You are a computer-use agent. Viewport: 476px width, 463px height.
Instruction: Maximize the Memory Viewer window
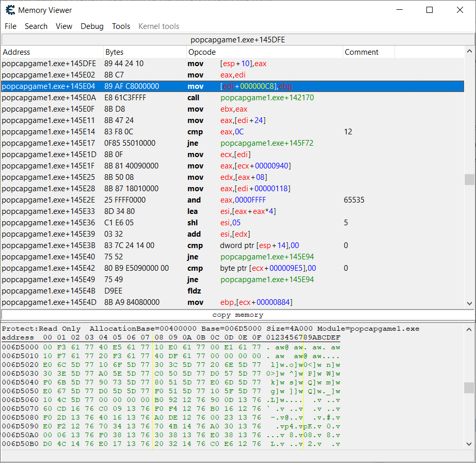[430, 10]
